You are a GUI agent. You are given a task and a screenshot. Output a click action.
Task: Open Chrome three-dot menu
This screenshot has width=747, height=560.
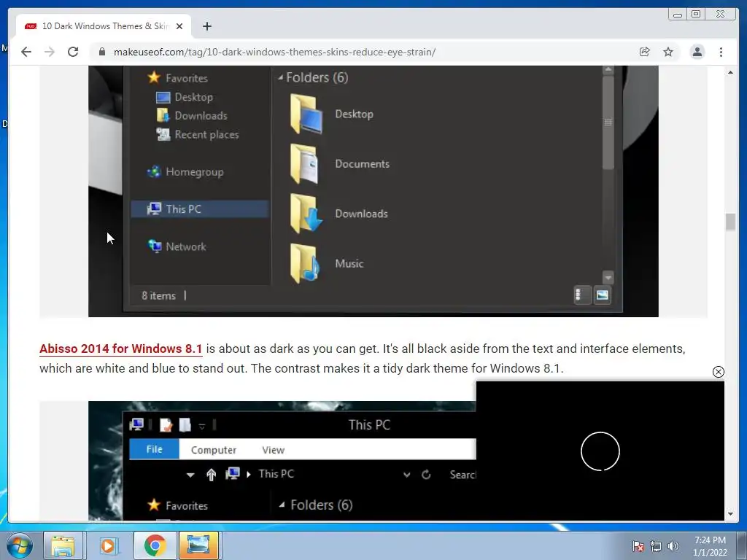tap(721, 52)
